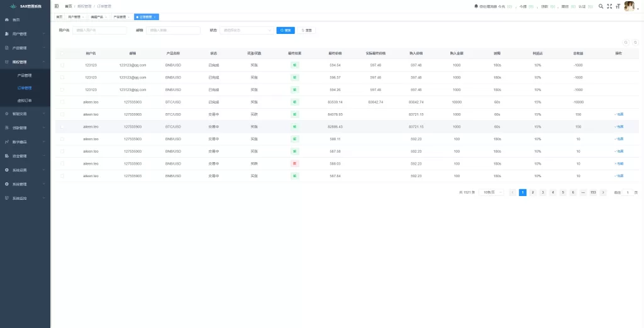
Task: Click the chart icon for 数字藏品 in sidebar
Action: coord(6,141)
